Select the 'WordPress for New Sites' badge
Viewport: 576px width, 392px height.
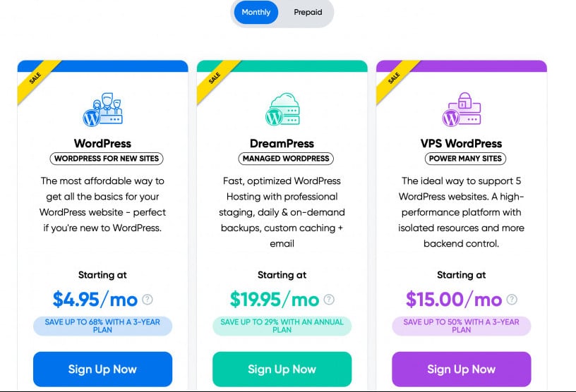[107, 159]
